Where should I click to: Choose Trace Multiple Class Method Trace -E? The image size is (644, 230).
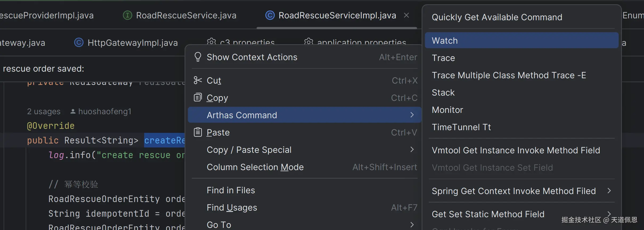tap(509, 75)
